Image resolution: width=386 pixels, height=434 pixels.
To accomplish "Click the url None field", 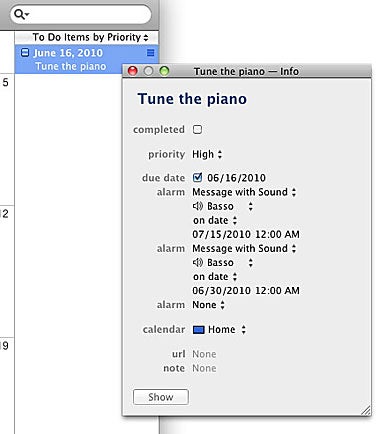I will click(x=204, y=354).
